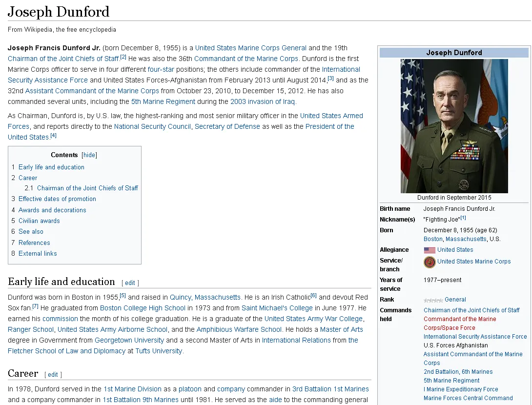The image size is (532, 405).
Task: Follow the Ranger School link
Action: point(31,330)
